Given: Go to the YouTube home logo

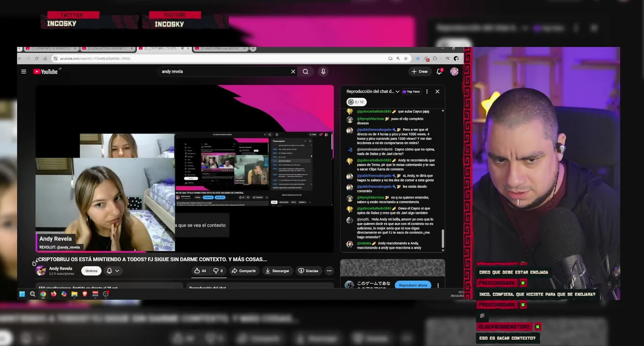Looking at the screenshot, I should pyautogui.click(x=46, y=72).
